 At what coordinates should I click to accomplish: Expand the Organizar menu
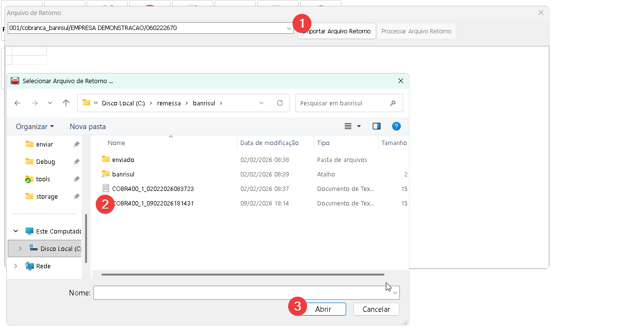click(x=35, y=126)
